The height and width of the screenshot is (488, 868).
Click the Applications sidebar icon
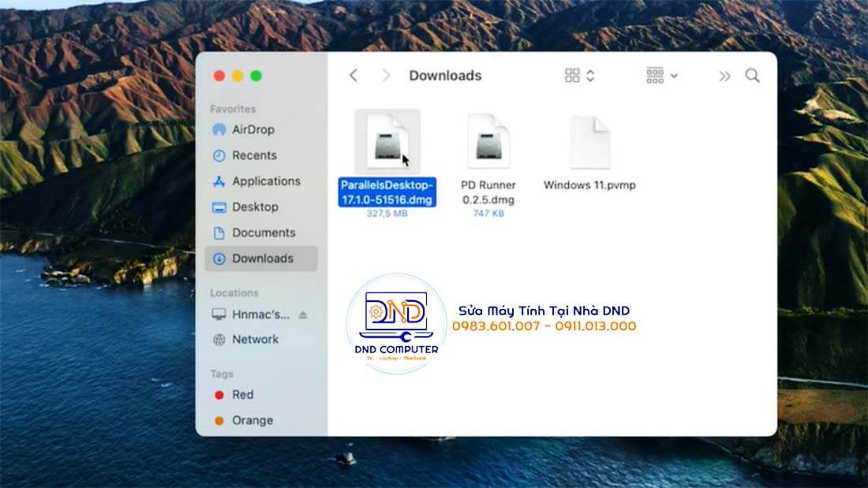219,181
